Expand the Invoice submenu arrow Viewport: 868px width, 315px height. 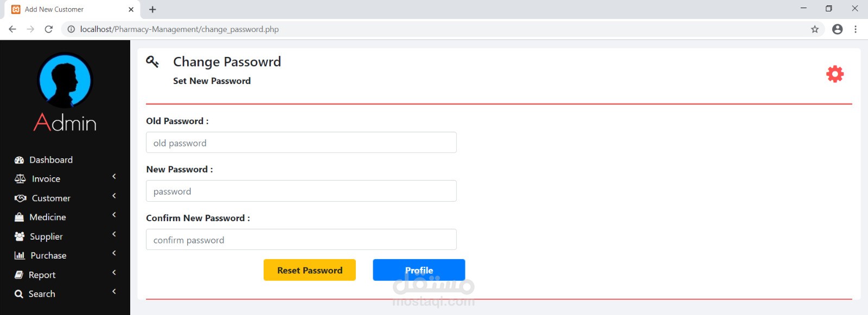[x=114, y=177]
